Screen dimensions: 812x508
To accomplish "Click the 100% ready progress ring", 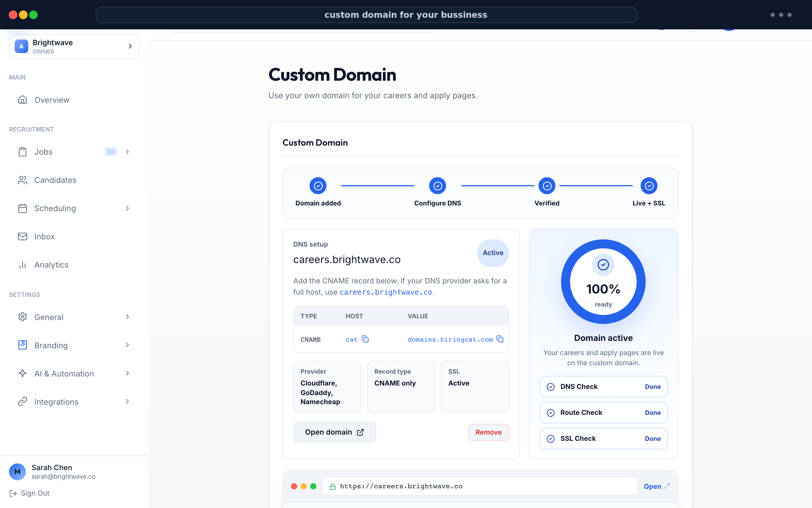I will (x=603, y=282).
